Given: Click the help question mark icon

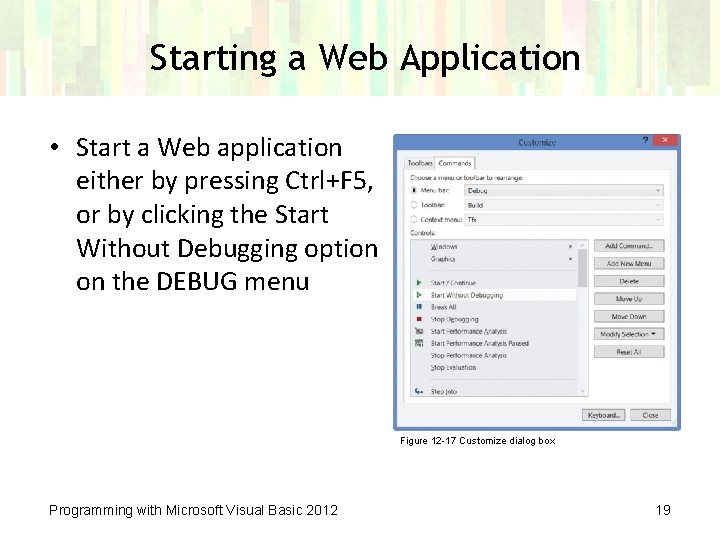Looking at the screenshot, I should [x=645, y=140].
